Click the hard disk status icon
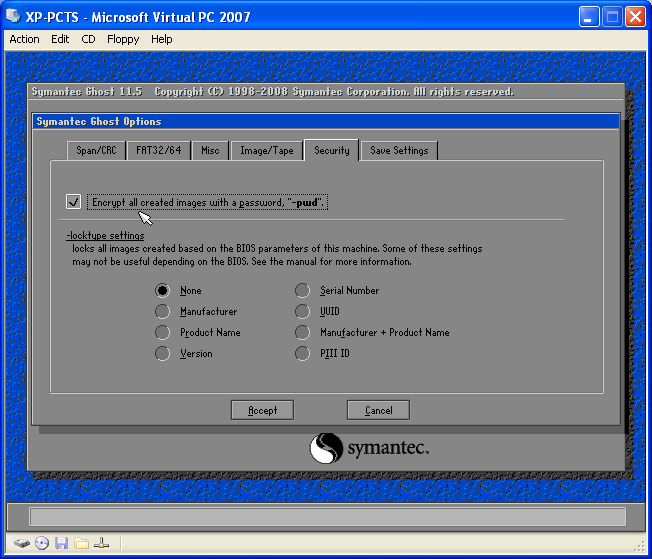Viewport: 652px width, 559px height. click(22, 543)
